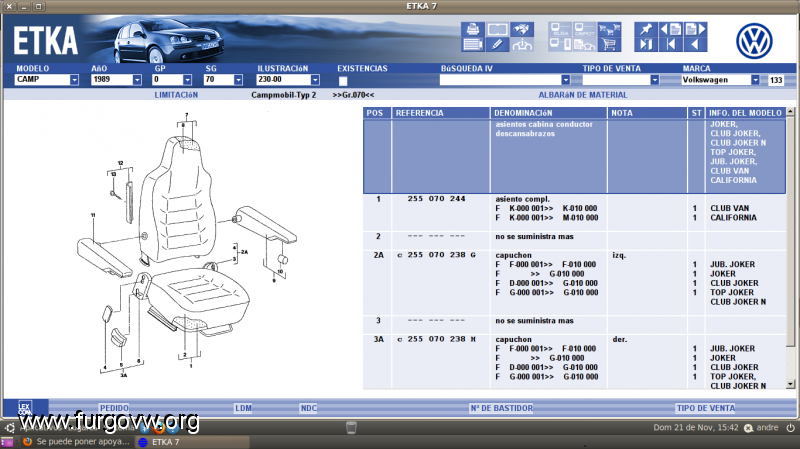800x449 pixels.
Task: Click position 2 'no se suministra mas'
Action: (534, 237)
